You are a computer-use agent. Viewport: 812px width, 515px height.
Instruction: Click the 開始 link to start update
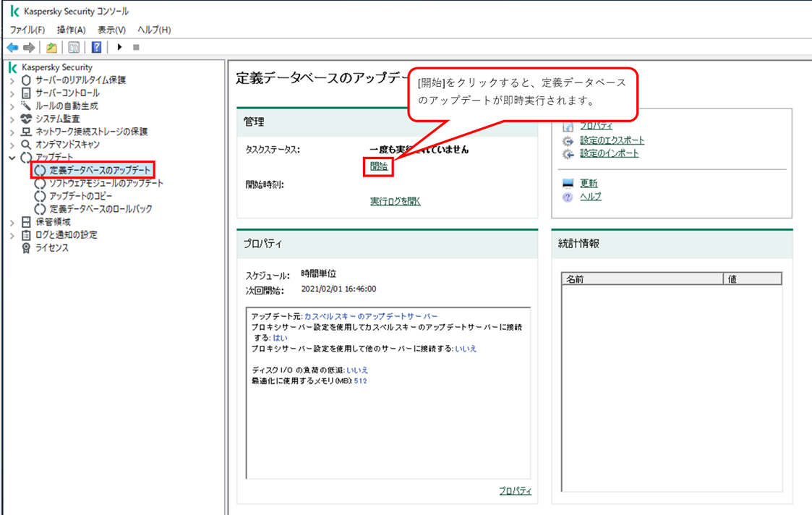click(x=379, y=166)
